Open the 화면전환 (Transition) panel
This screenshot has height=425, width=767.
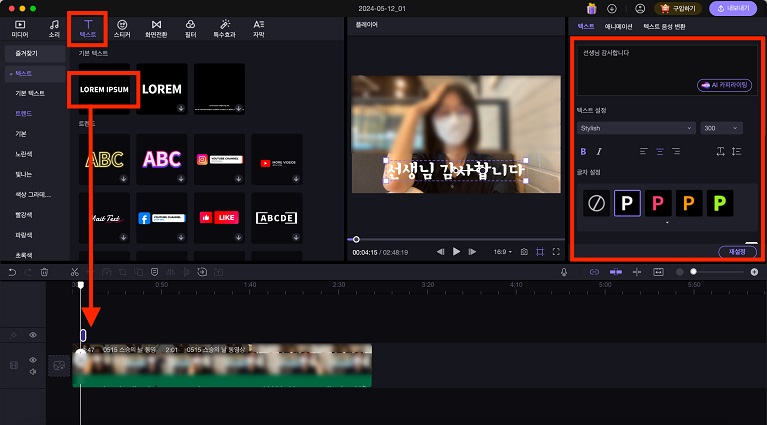click(x=156, y=27)
